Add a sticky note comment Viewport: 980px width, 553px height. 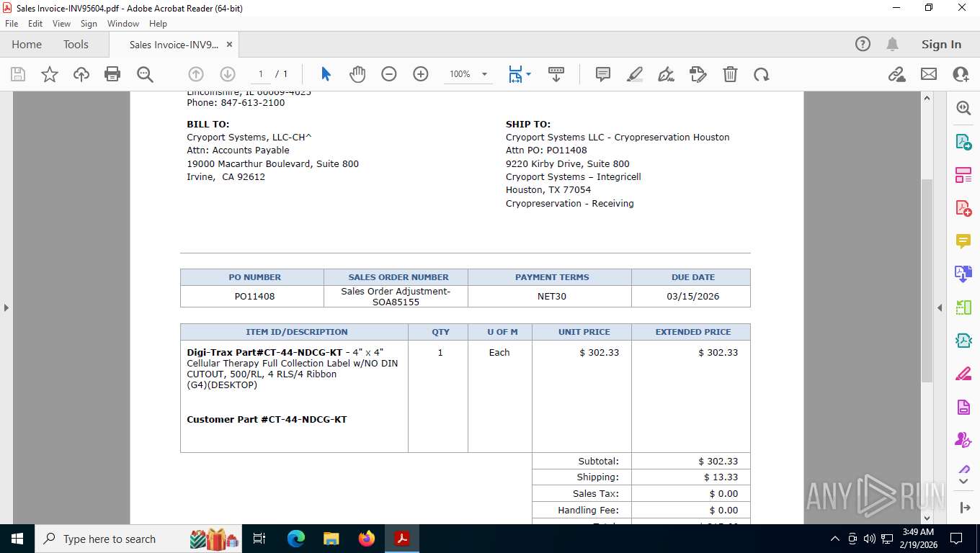tap(603, 74)
